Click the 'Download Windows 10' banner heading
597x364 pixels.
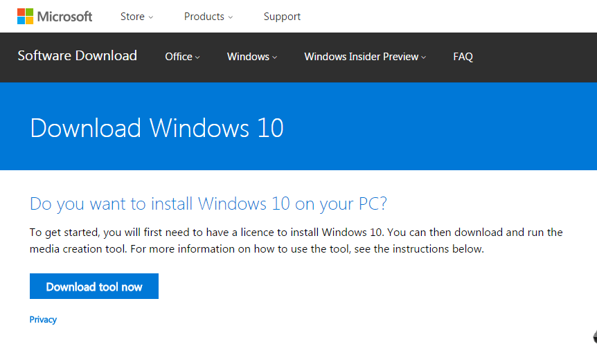(157, 128)
